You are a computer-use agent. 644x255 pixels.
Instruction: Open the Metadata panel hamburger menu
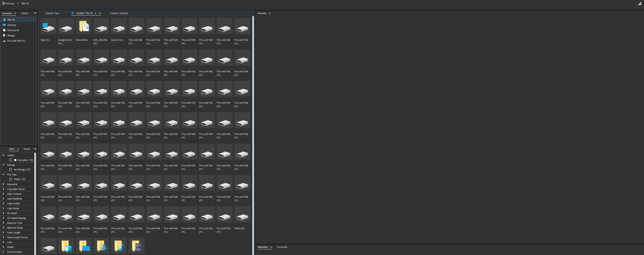tap(271, 247)
